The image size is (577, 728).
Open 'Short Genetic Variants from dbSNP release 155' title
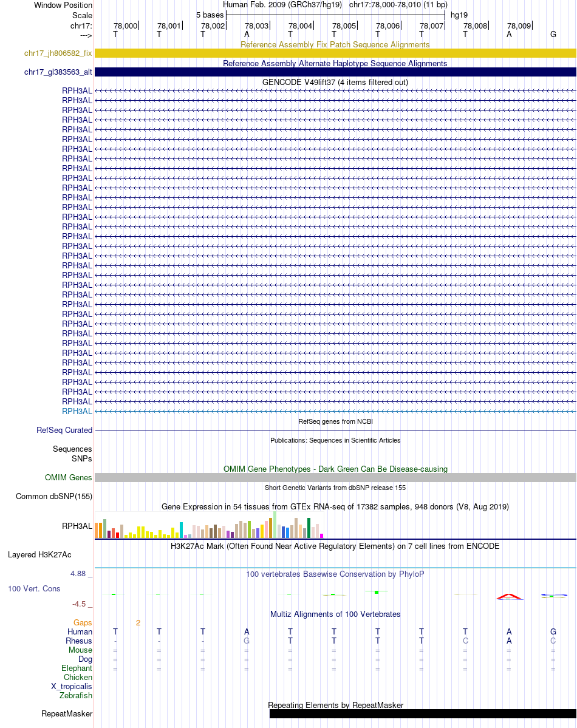(x=335, y=488)
